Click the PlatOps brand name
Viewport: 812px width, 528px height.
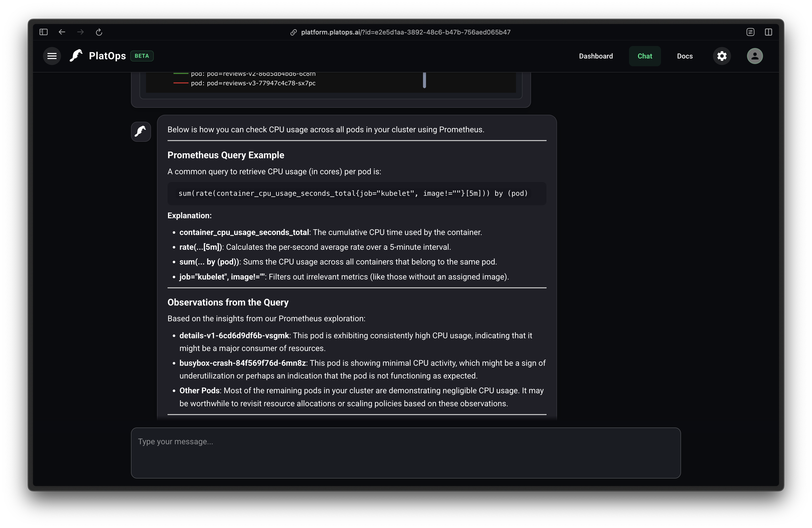(x=107, y=56)
